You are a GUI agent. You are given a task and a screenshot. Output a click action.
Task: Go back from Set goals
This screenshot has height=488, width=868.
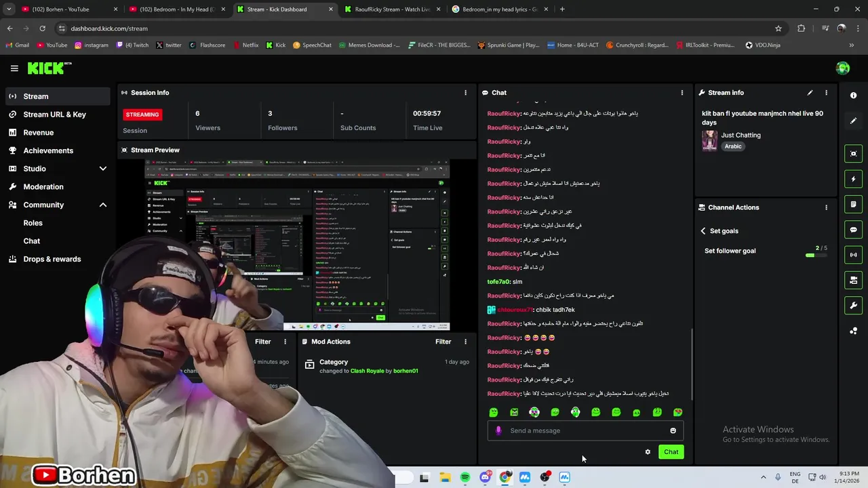(x=703, y=231)
